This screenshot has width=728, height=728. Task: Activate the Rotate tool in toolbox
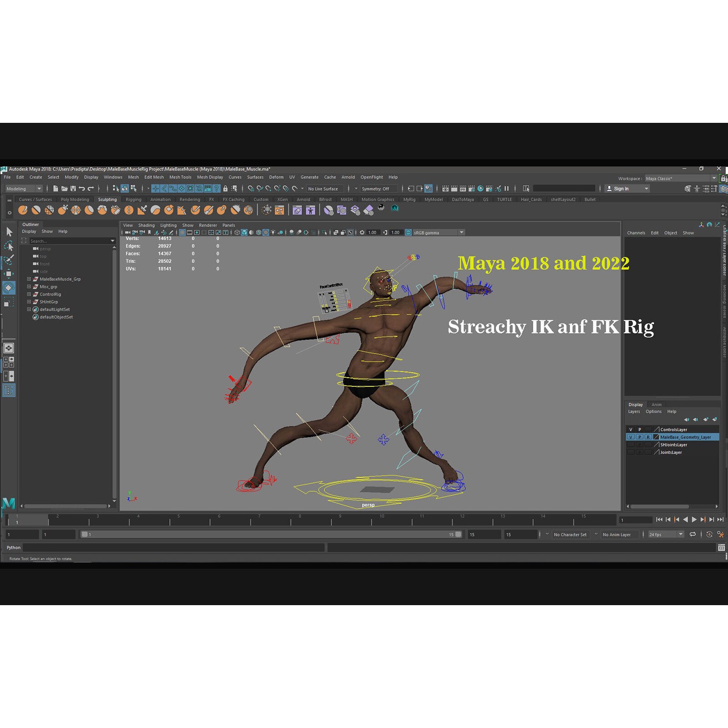pos(9,288)
